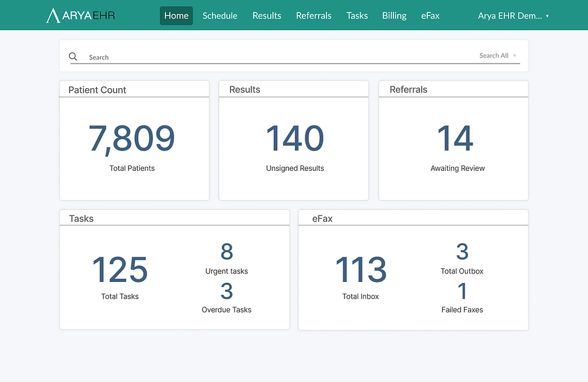This screenshot has height=382, width=588.
Task: Click the Failed Faxes label
Action: tap(462, 309)
